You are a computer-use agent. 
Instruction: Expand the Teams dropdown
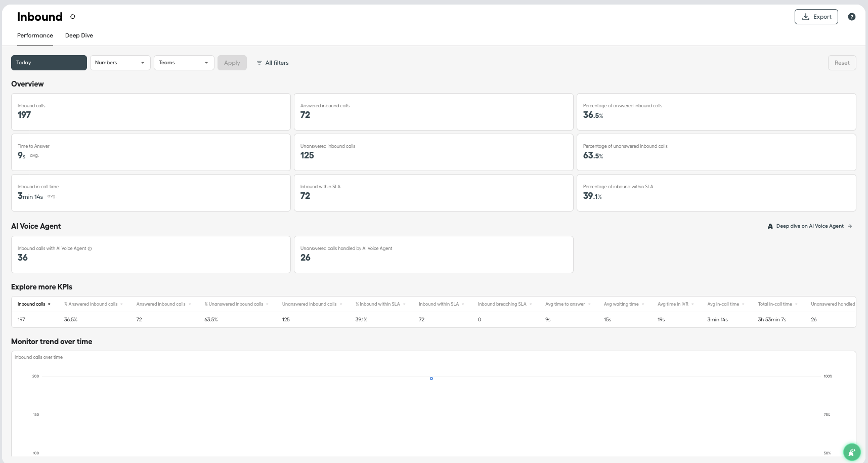(184, 63)
